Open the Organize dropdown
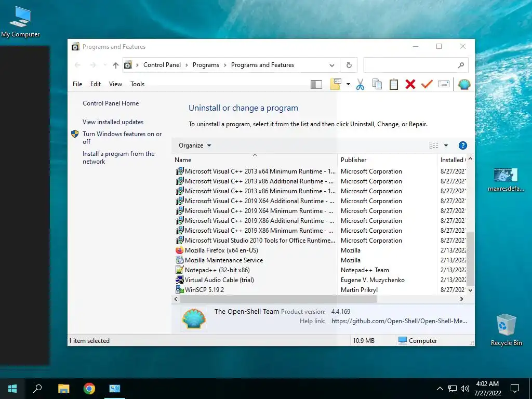 pos(195,145)
